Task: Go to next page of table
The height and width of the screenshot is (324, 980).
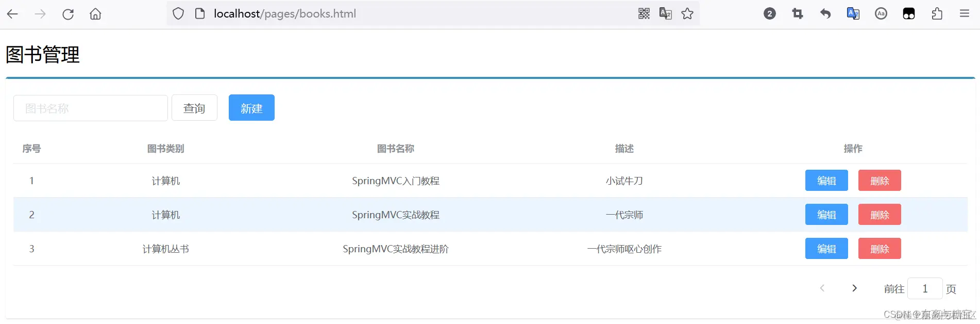Action: [854, 288]
